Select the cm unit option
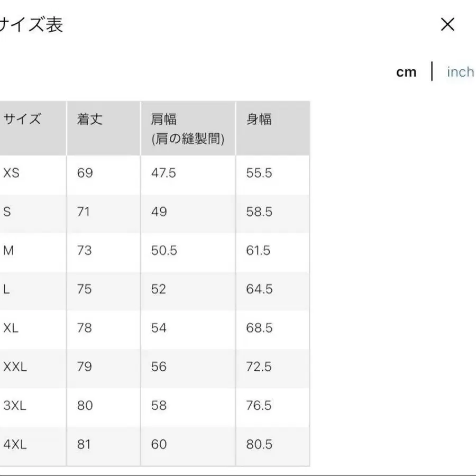Viewport: 476px width, 476px height. [407, 72]
